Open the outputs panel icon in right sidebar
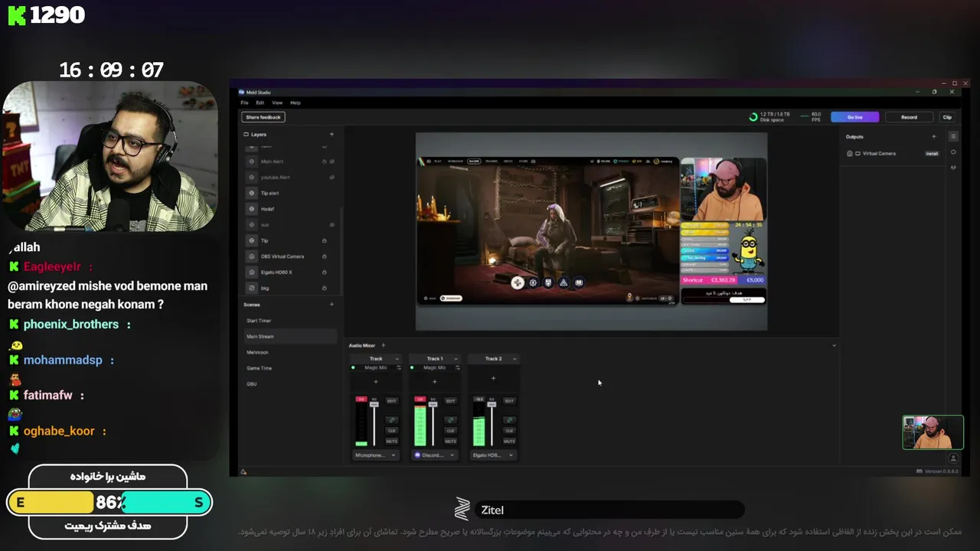 [953, 136]
